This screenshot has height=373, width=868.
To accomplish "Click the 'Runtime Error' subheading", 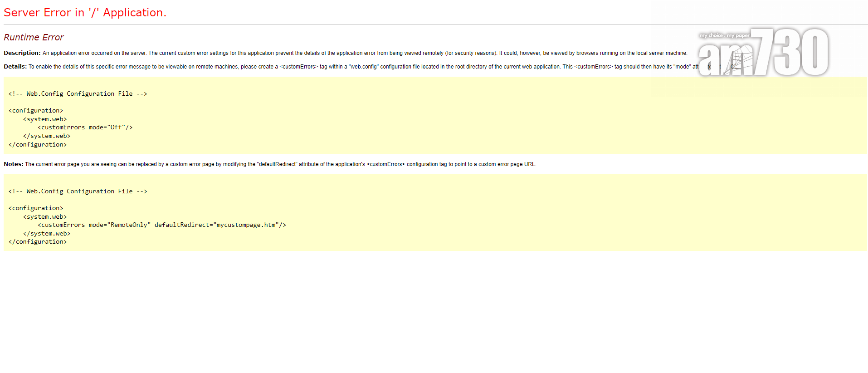I will 34,37.
